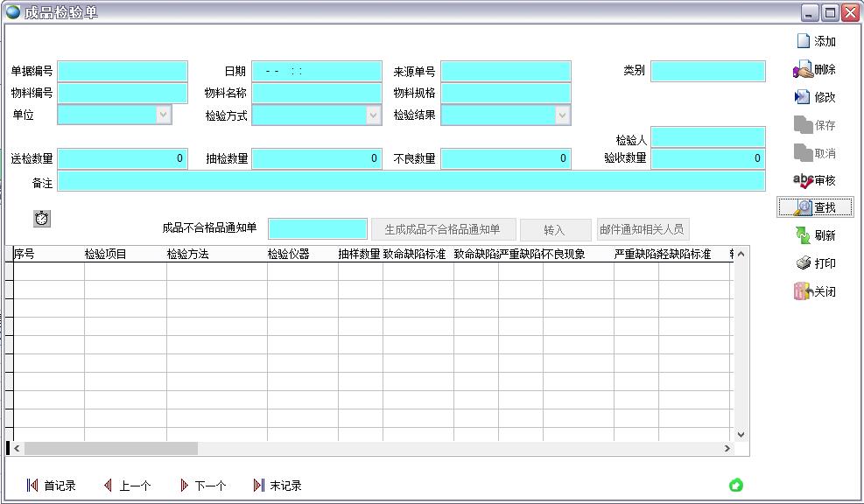Click the 单据编号 document number input field

123,71
